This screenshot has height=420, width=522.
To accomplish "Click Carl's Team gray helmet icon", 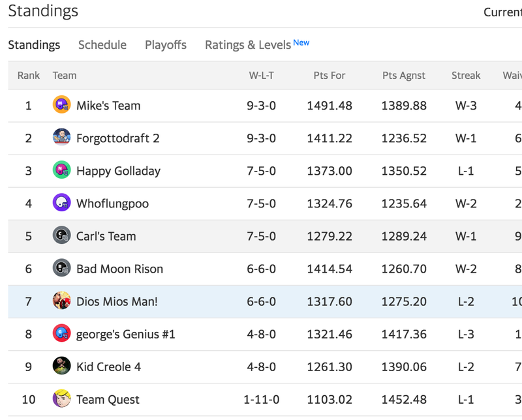I will tap(61, 235).
